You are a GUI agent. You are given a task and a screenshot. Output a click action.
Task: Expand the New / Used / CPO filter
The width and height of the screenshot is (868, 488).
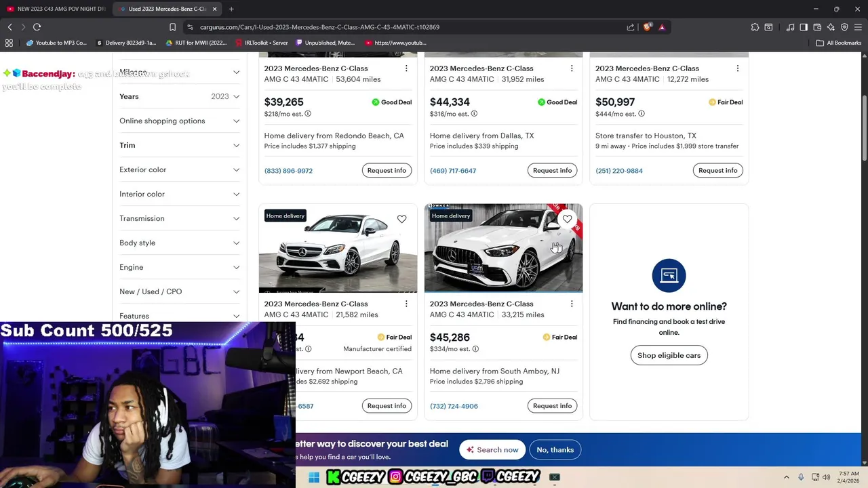(x=180, y=291)
